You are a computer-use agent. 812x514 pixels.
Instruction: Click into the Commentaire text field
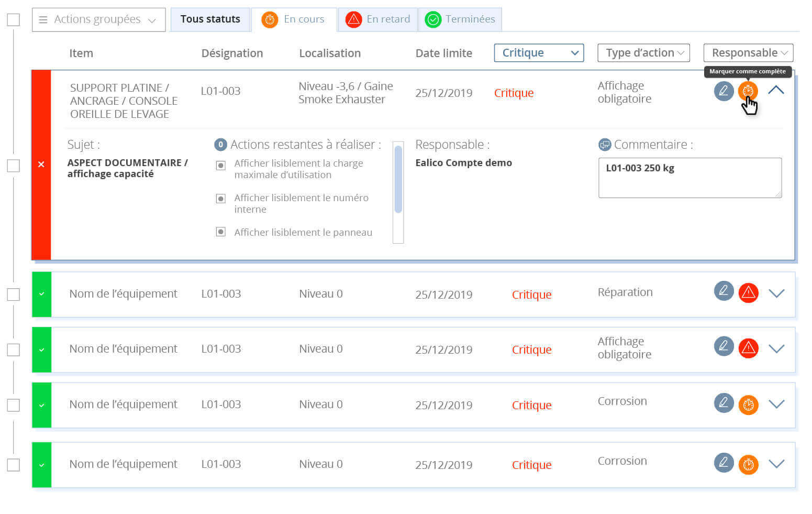pyautogui.click(x=689, y=178)
